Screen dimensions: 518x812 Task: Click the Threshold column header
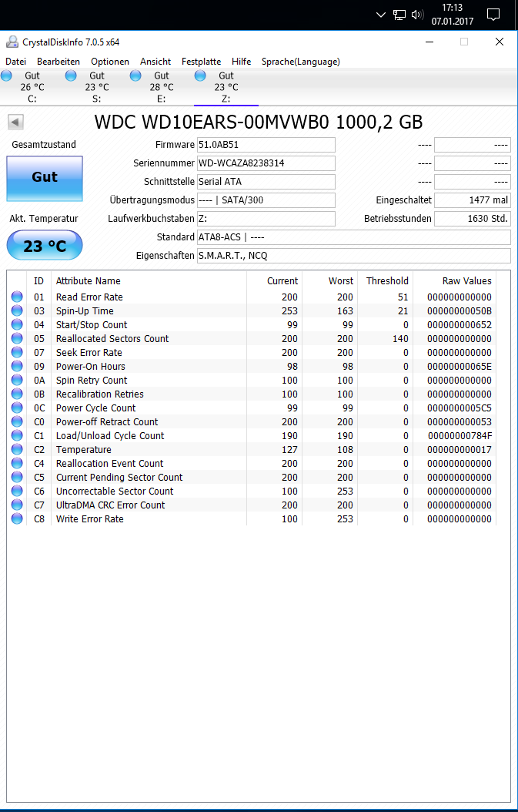click(388, 280)
